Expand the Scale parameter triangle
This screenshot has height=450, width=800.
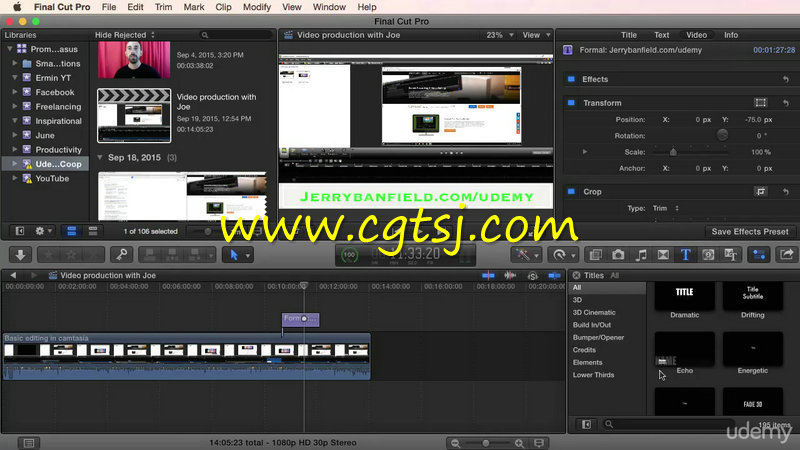[x=585, y=152]
